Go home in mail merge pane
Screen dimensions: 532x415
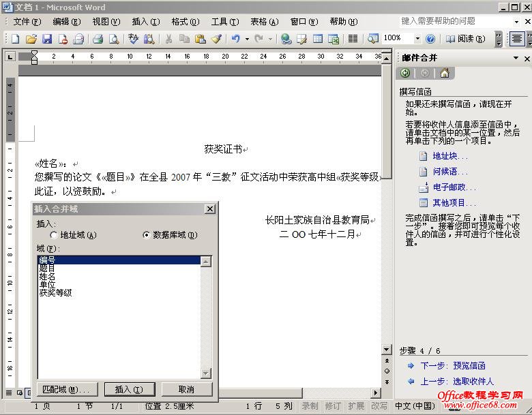point(445,73)
